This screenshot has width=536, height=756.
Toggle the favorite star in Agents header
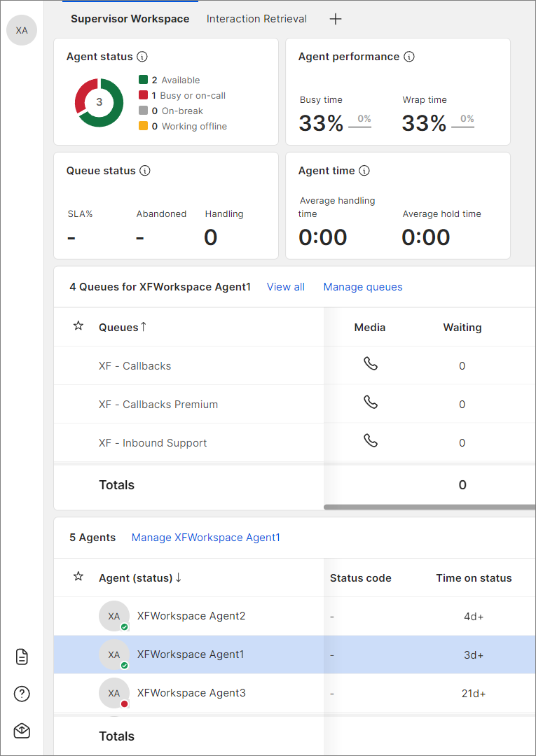78,577
